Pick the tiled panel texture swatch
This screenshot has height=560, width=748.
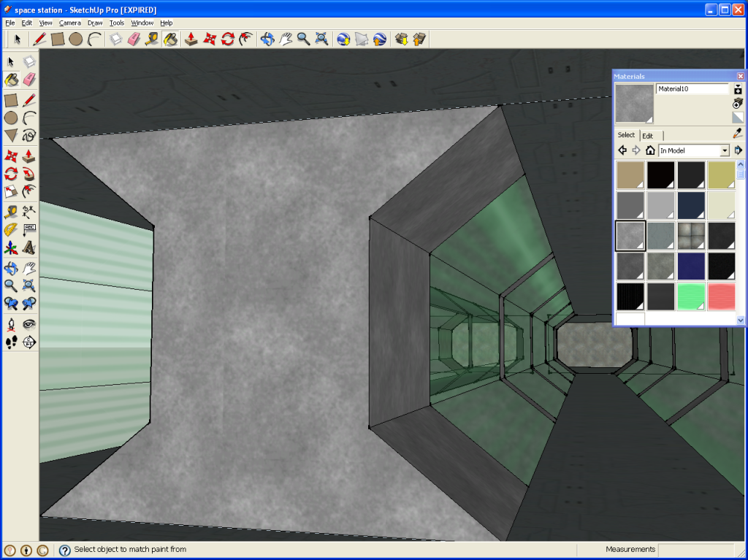click(691, 236)
